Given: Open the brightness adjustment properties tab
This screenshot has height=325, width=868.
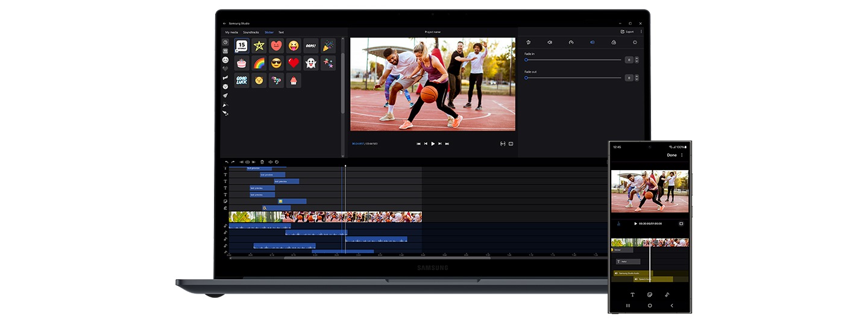Looking at the screenshot, I should click(x=635, y=42).
